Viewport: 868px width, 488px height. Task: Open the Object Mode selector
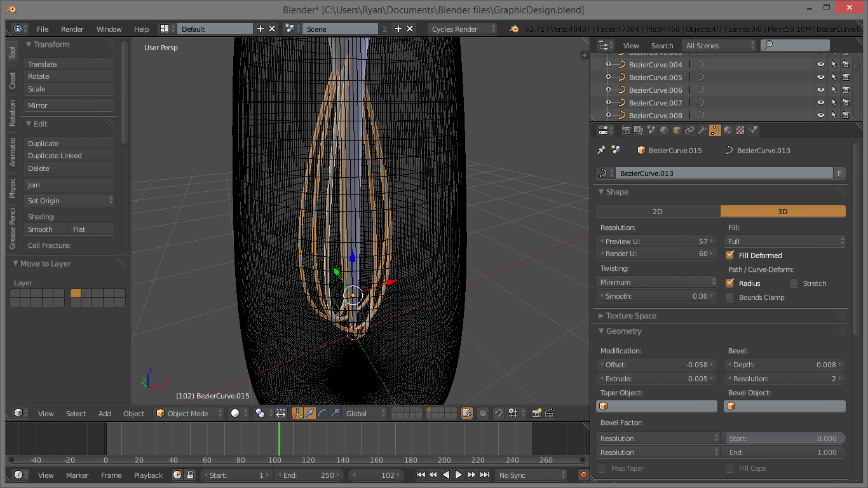click(x=189, y=413)
